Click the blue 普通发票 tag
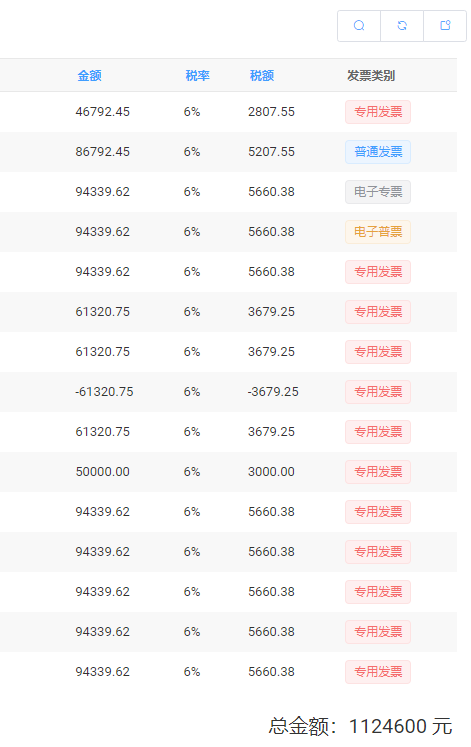Viewport: 471px width, 747px height. click(x=378, y=152)
